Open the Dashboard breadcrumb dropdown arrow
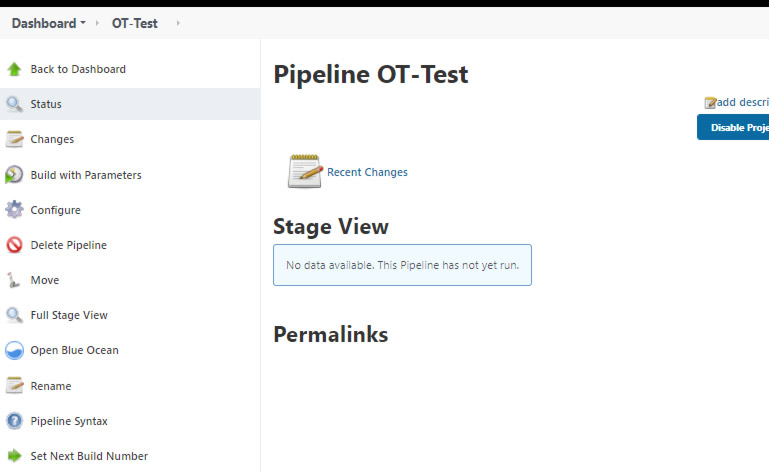This screenshot has width=769, height=472. click(83, 23)
